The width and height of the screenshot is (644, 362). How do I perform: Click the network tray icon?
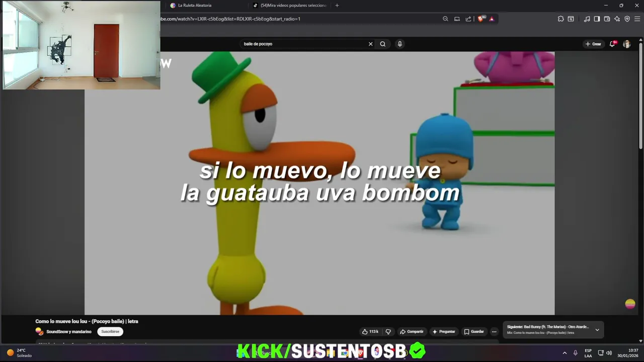click(x=601, y=353)
